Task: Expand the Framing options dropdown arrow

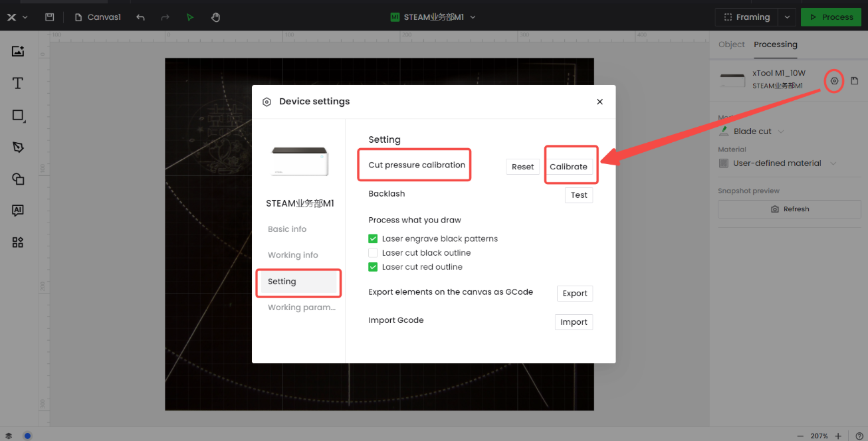Action: point(787,17)
